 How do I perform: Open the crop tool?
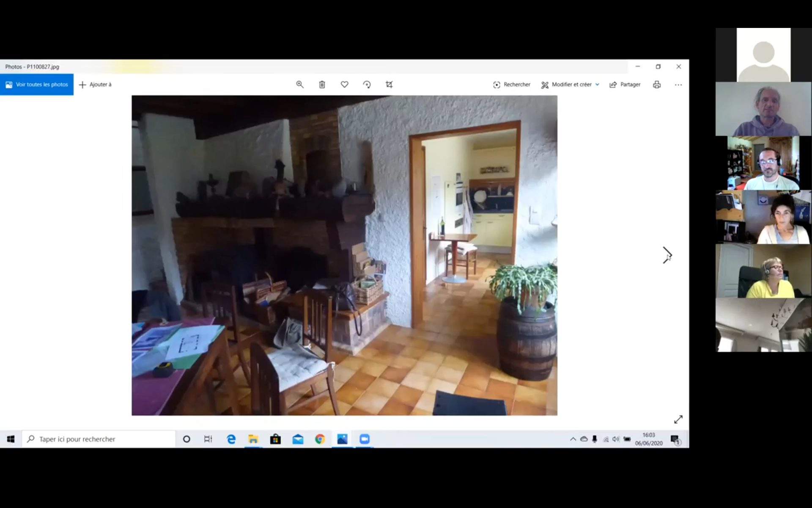tap(389, 85)
